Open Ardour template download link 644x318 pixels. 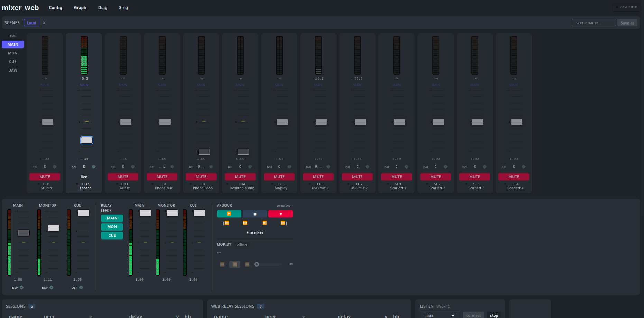(285, 206)
